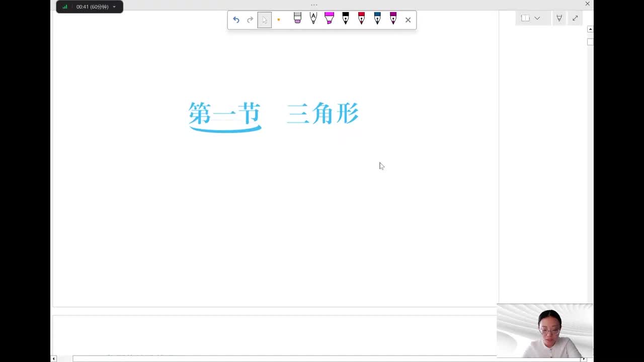Click the horizontal scrollbar right arrow
The height and width of the screenshot is (362, 644).
[x=584, y=359]
